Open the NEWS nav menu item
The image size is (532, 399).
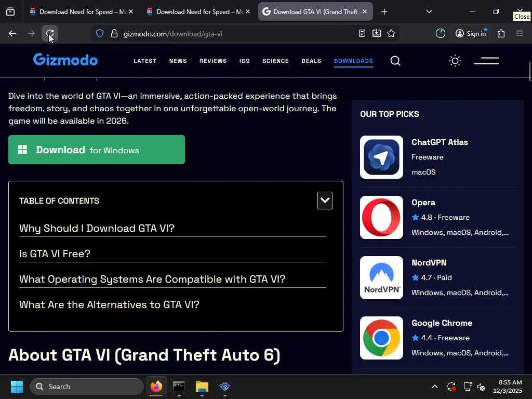coord(178,61)
